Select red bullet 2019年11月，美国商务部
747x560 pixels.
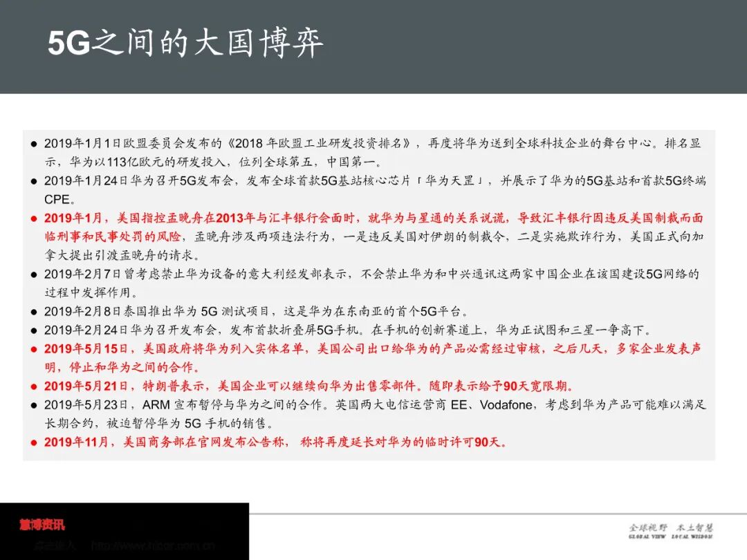point(268,442)
